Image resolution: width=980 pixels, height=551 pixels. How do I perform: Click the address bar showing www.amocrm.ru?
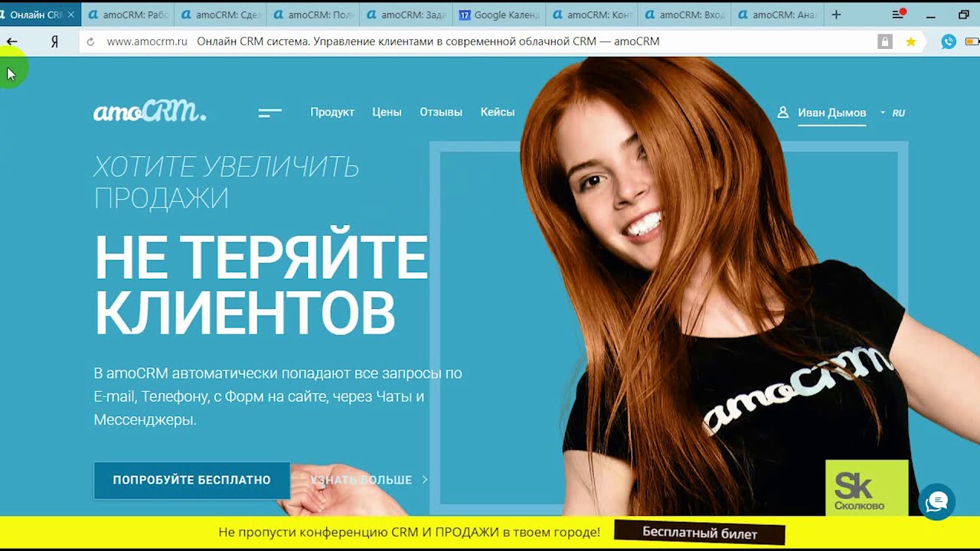pos(475,42)
